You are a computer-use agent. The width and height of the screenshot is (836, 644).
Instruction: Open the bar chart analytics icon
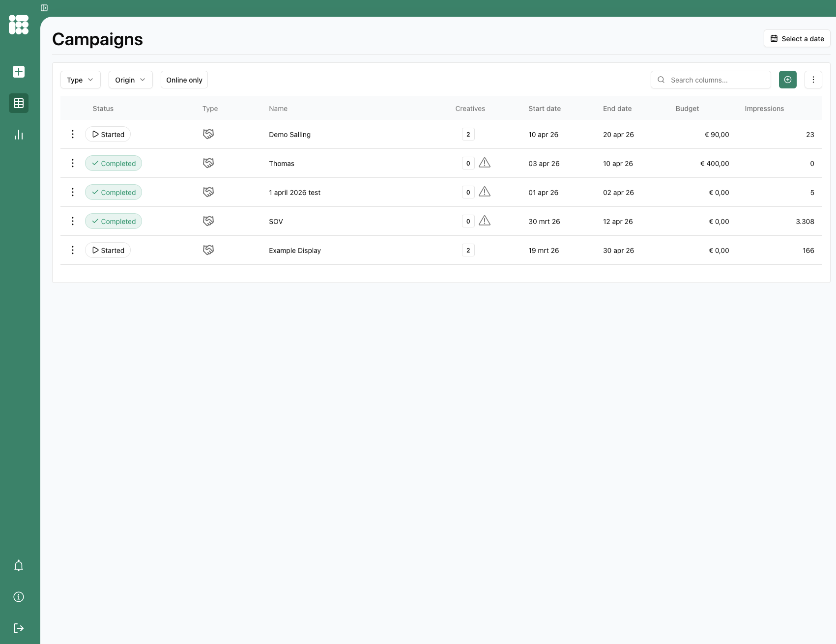pyautogui.click(x=19, y=135)
